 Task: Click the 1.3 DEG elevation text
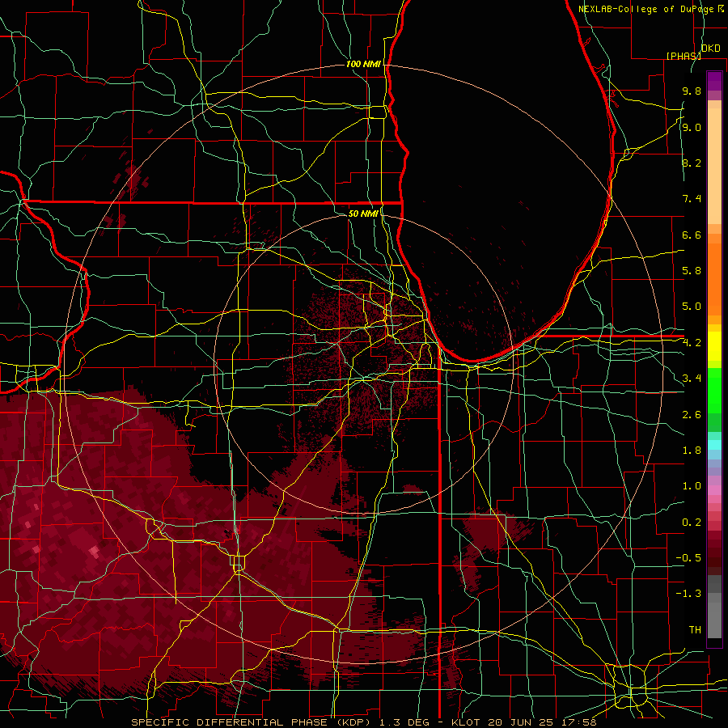tap(403, 722)
